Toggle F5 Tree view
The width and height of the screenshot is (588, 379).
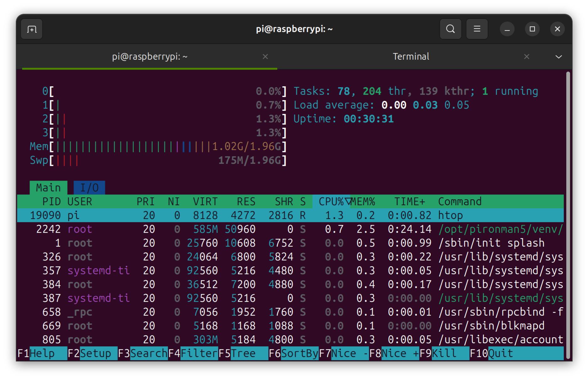point(243,353)
